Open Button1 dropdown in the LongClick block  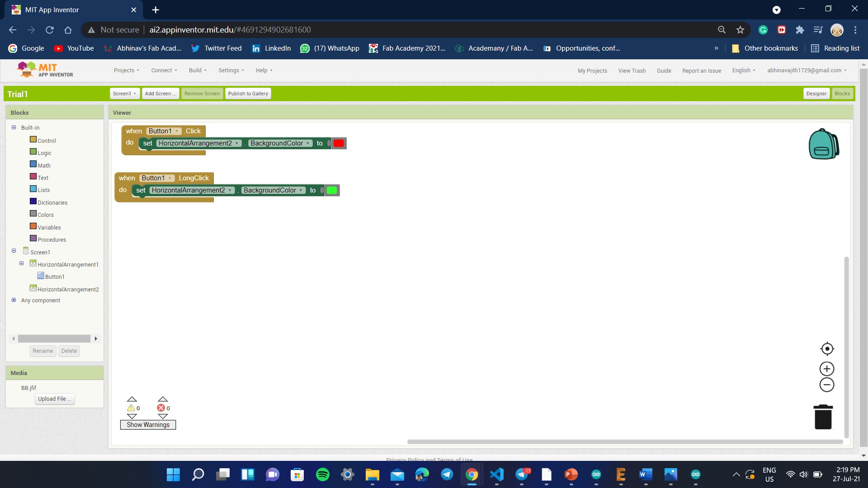(x=157, y=178)
